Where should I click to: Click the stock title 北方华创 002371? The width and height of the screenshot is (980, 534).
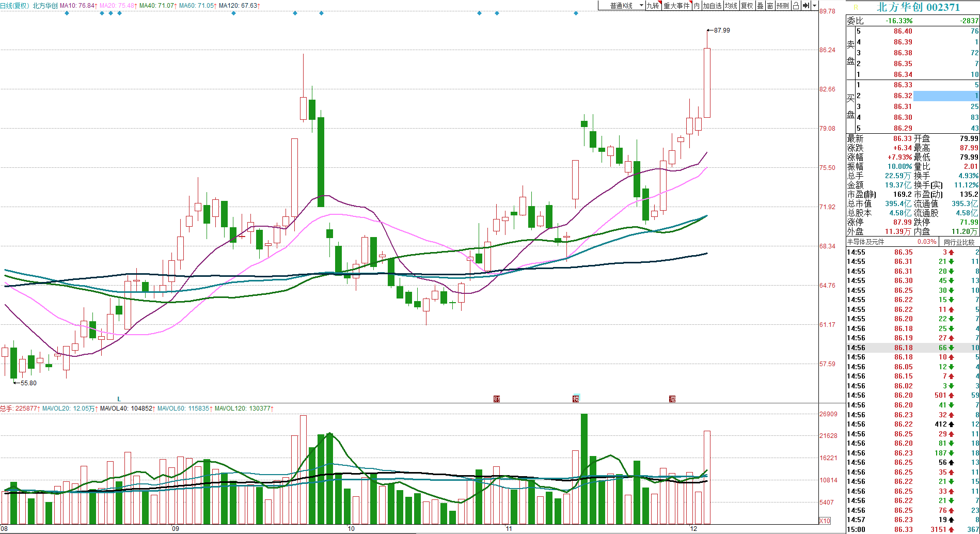click(x=919, y=7)
